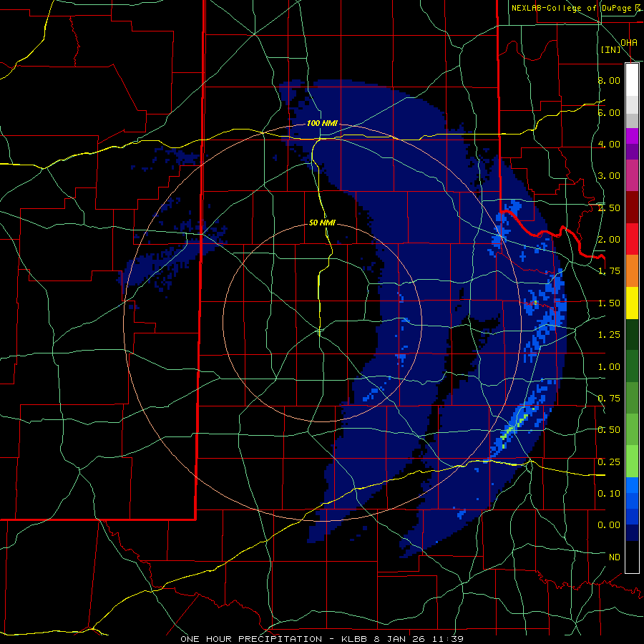
Task: Click the 1.00 legend value
Action: tap(609, 367)
